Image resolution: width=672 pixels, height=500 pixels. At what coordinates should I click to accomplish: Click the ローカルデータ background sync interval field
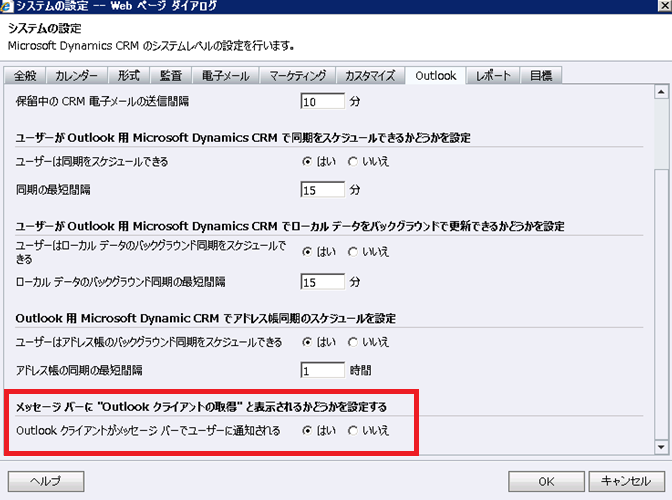[322, 282]
